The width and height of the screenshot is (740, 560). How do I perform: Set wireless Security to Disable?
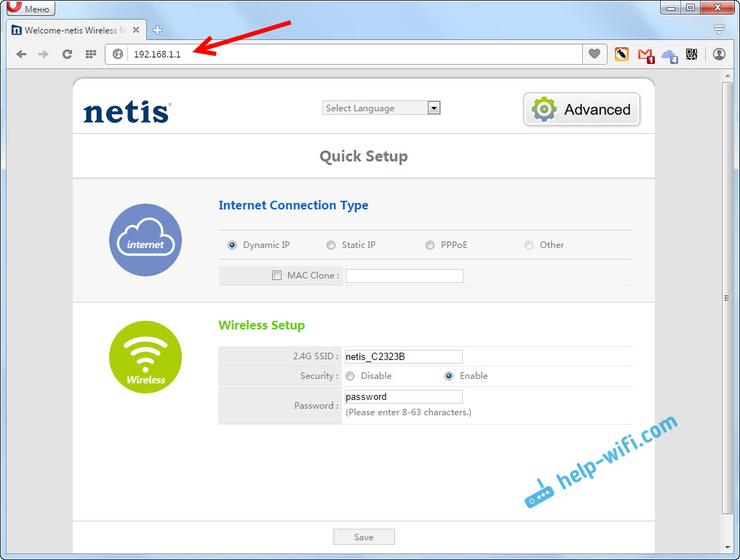click(x=350, y=376)
